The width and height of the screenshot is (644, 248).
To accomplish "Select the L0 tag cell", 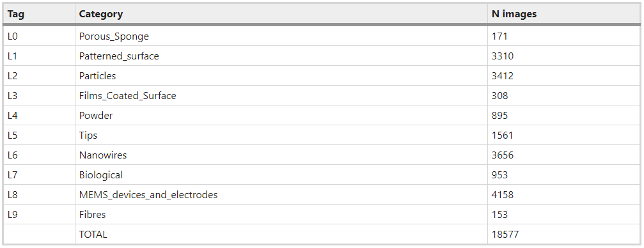I will coord(39,36).
